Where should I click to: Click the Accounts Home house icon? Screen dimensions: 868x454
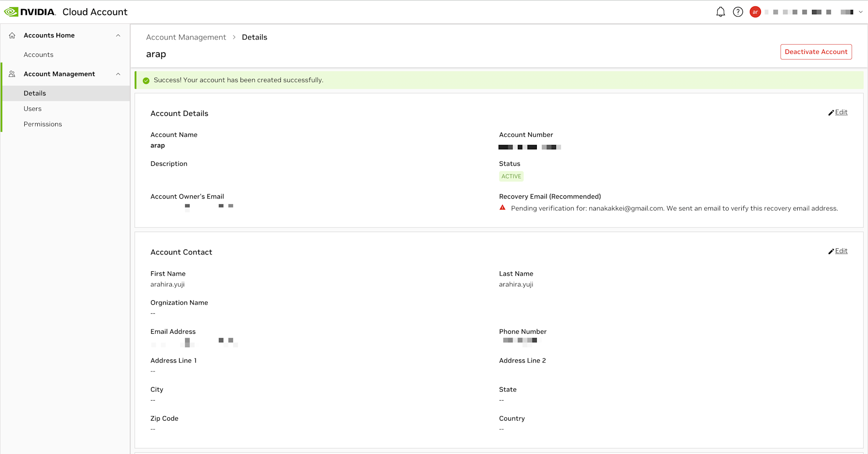(x=12, y=36)
